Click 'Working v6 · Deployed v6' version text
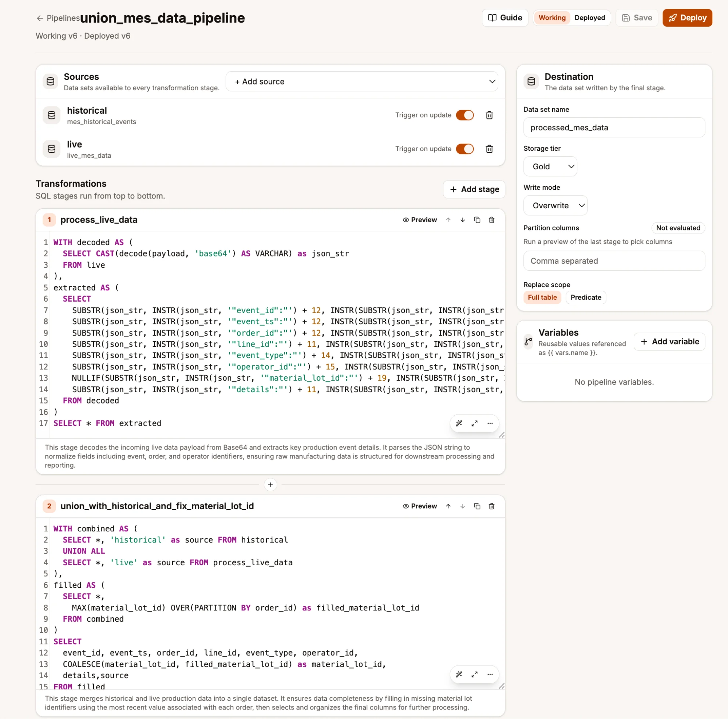 coord(83,36)
